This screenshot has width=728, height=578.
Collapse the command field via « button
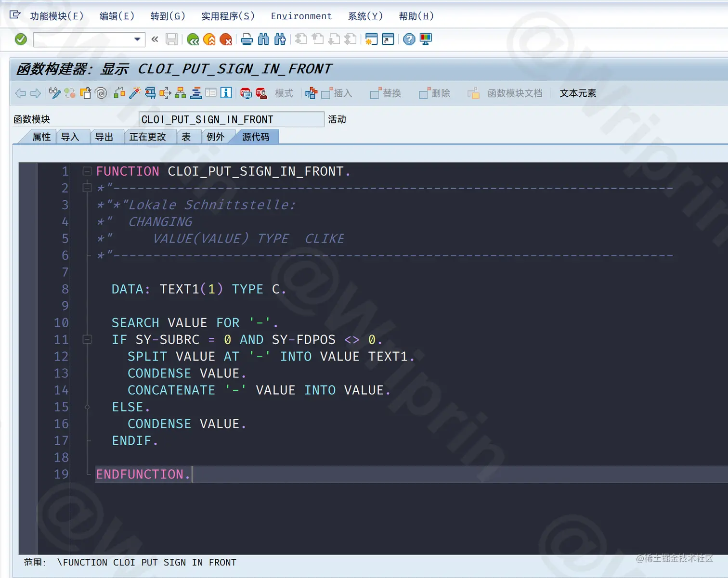(x=155, y=39)
